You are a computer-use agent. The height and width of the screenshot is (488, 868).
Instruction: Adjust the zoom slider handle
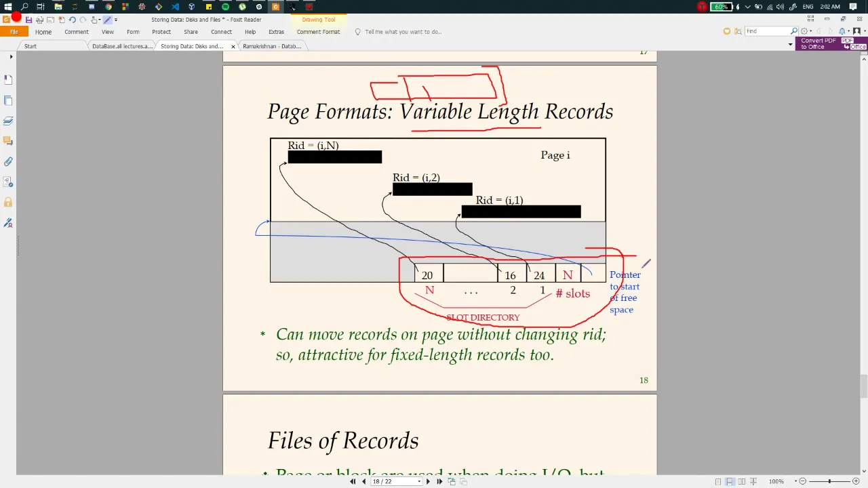click(x=829, y=481)
